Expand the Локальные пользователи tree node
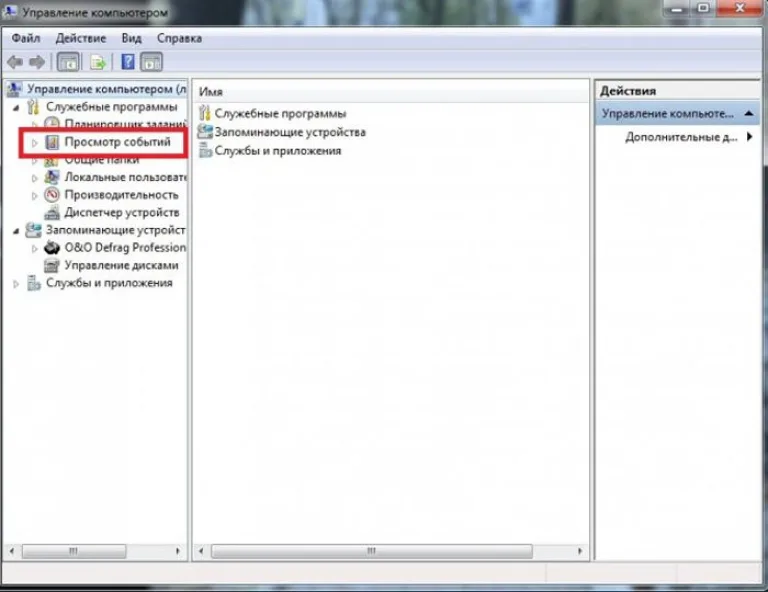768x592 pixels. [34, 178]
